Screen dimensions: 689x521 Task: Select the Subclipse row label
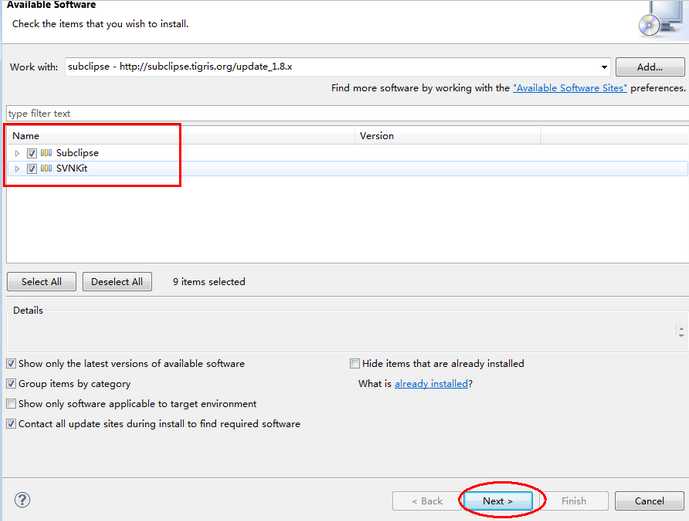pos(77,153)
